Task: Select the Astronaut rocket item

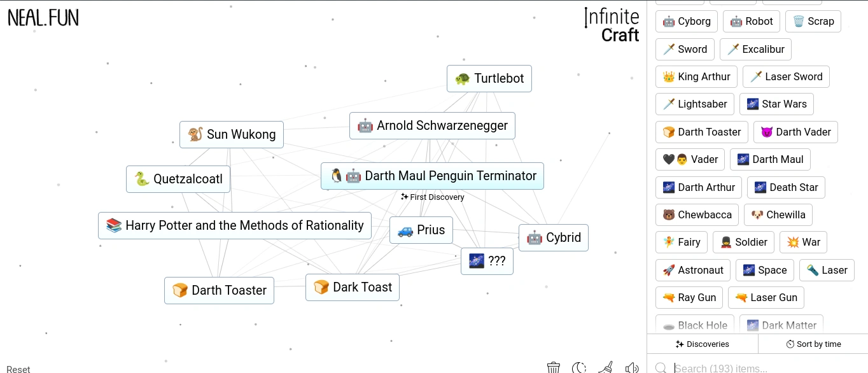Action: 693,270
